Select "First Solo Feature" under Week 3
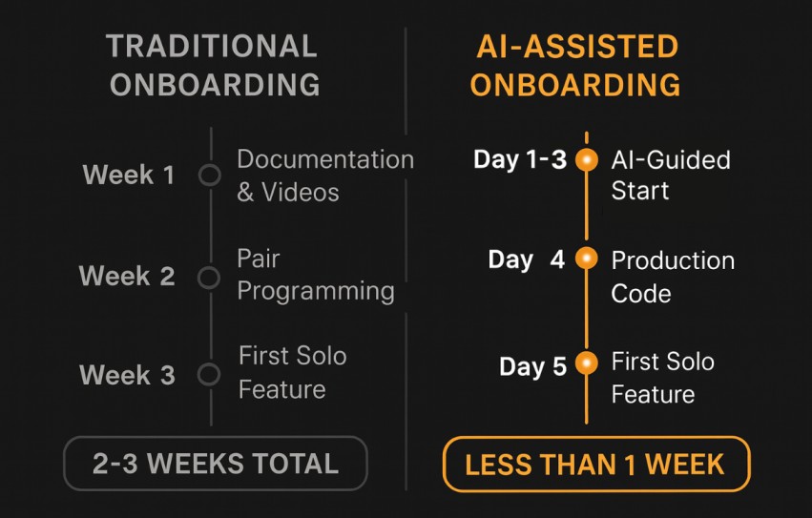812x518 pixels. point(292,373)
